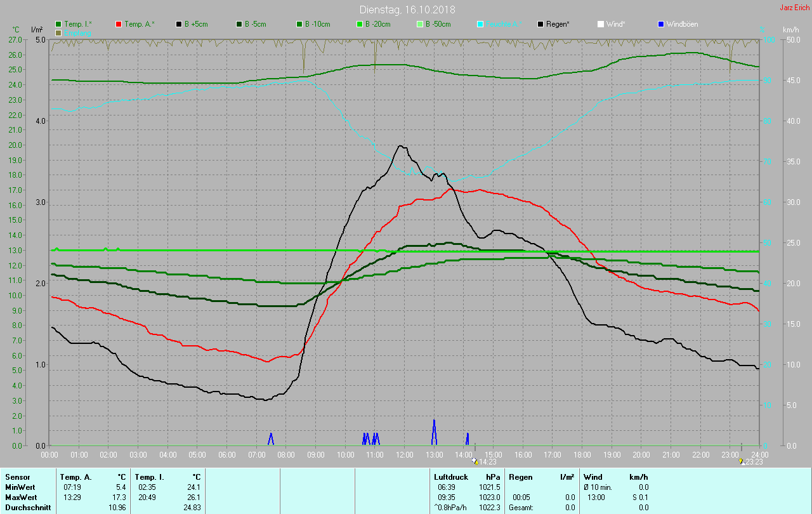This screenshot has height=514, width=812.
Task: Click the l/m² axis unit label at top left
Action: (x=37, y=30)
